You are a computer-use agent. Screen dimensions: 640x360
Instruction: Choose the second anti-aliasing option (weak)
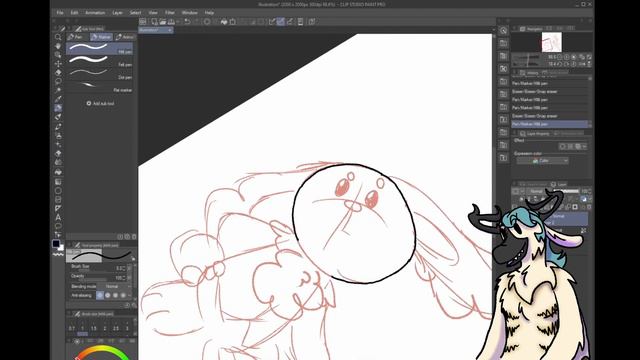tap(108, 295)
